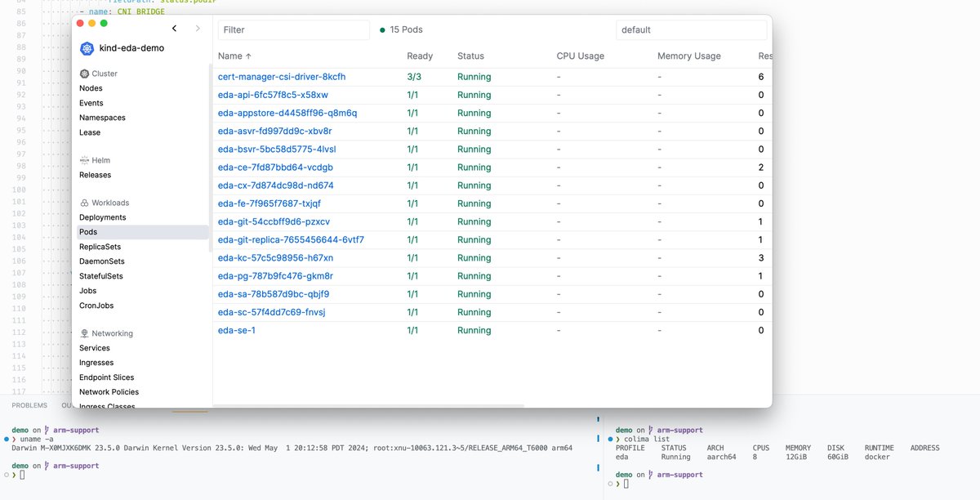Open pod eda-kc-57c5c98956-h67xn

(x=276, y=258)
